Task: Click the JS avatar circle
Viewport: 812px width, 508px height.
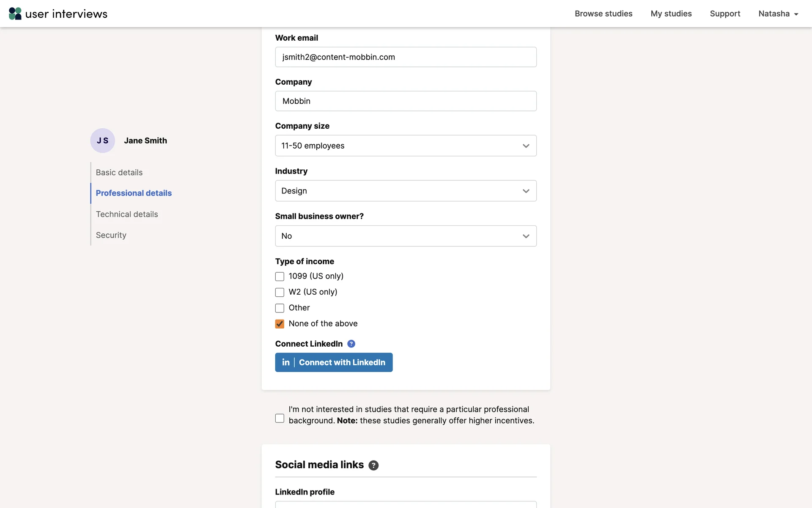Action: (x=102, y=141)
